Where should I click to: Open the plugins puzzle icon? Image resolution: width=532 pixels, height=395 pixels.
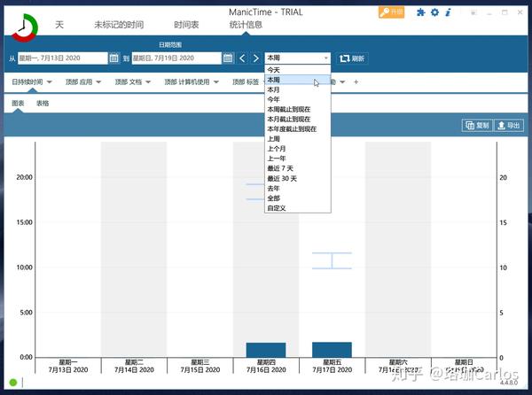[420, 12]
